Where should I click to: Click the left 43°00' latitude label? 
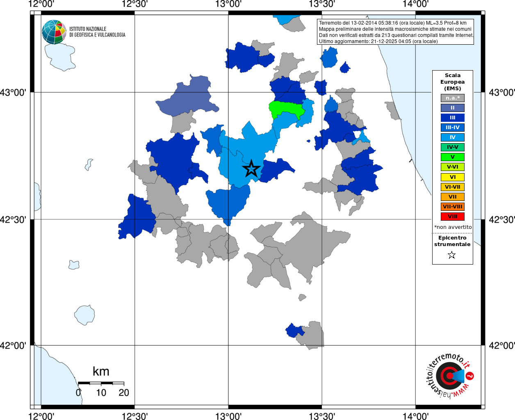[x=13, y=93]
